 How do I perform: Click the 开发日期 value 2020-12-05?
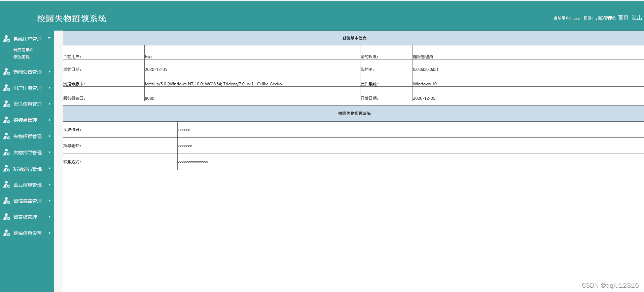pyautogui.click(x=424, y=98)
